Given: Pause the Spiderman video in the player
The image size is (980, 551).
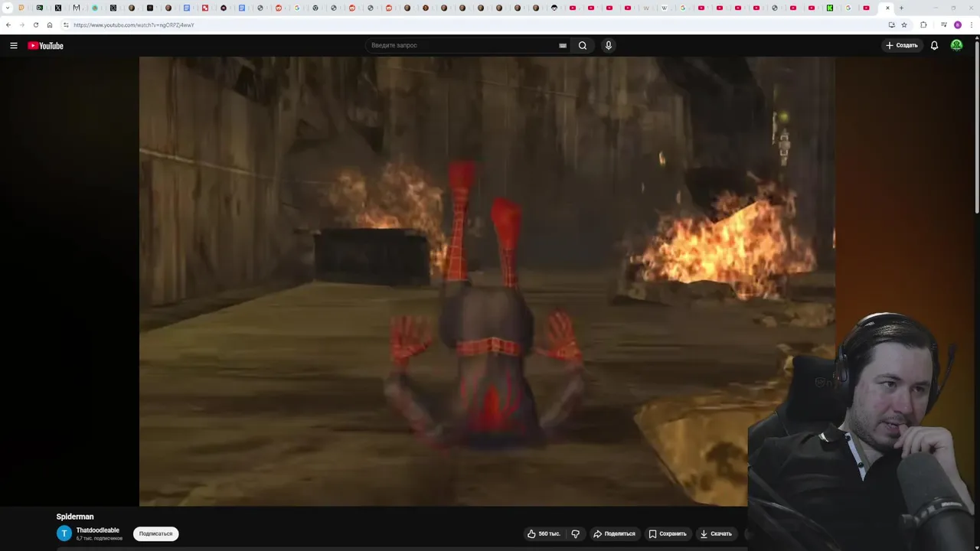Looking at the screenshot, I should click(x=487, y=281).
